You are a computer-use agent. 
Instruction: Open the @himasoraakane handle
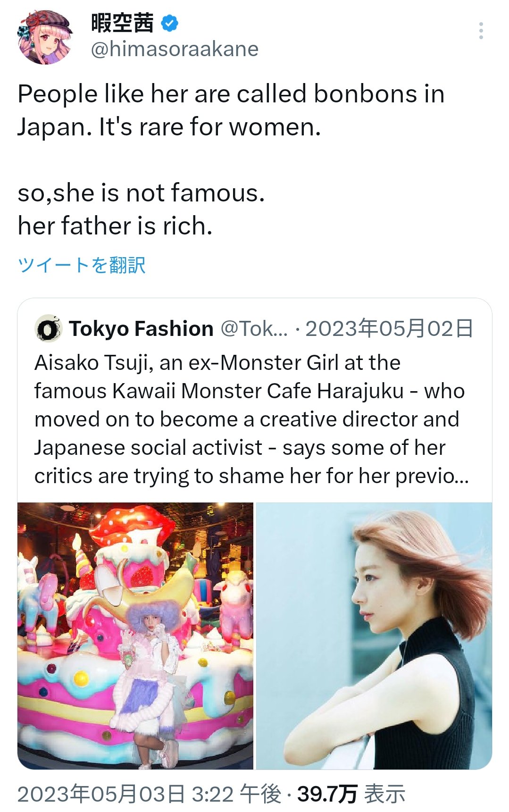tap(175, 49)
